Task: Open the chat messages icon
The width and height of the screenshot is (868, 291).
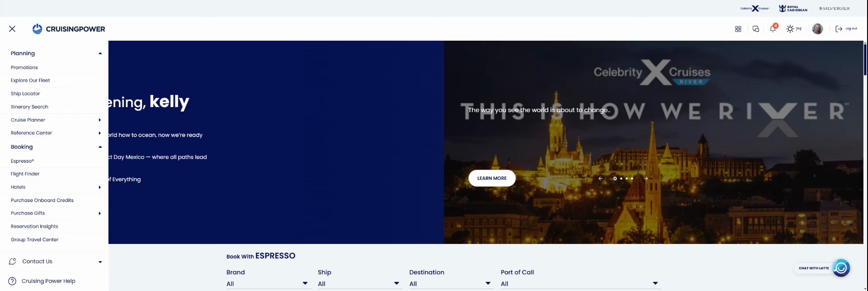Action: (755, 29)
